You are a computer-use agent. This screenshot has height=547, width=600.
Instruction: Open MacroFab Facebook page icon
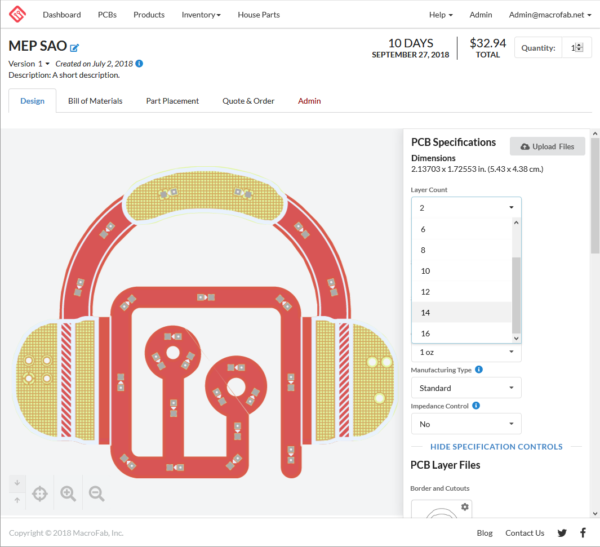coord(583,533)
